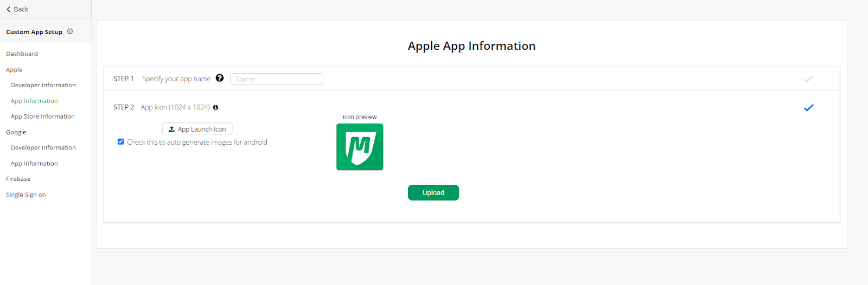Image resolution: width=868 pixels, height=285 pixels.
Task: Click the Back arrow icon
Action: click(x=9, y=9)
